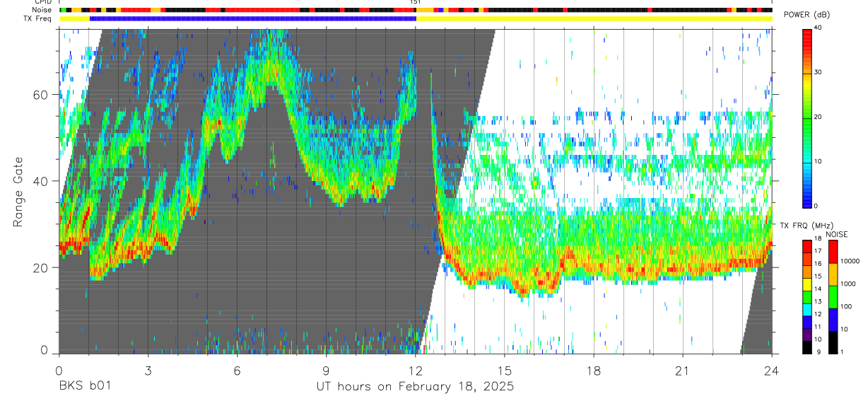Click the 60 tick on Range Gate axis
The image size is (868, 401).
pyautogui.click(x=41, y=95)
